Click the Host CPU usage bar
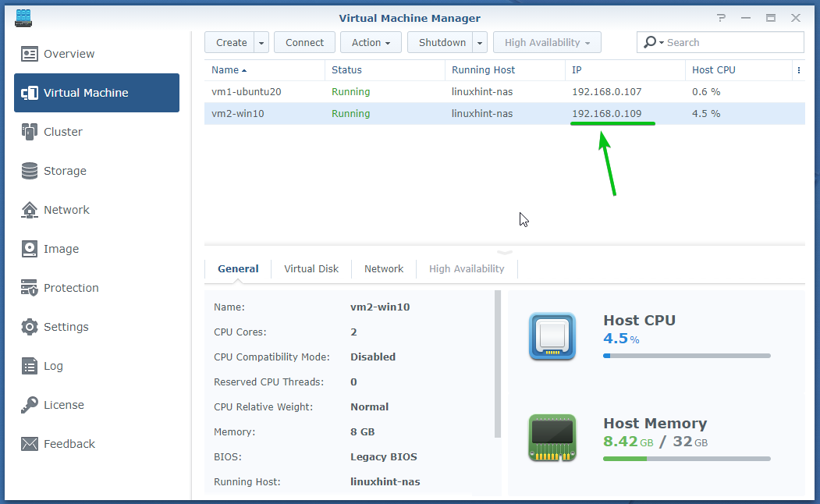 coord(687,356)
